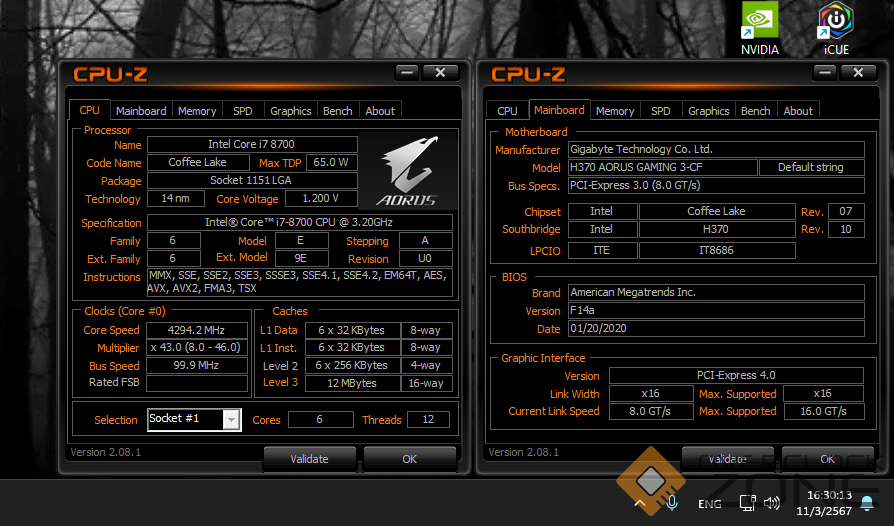Open the NVIDIA desktop shortcut
The width and height of the screenshot is (894, 526).
[759, 28]
